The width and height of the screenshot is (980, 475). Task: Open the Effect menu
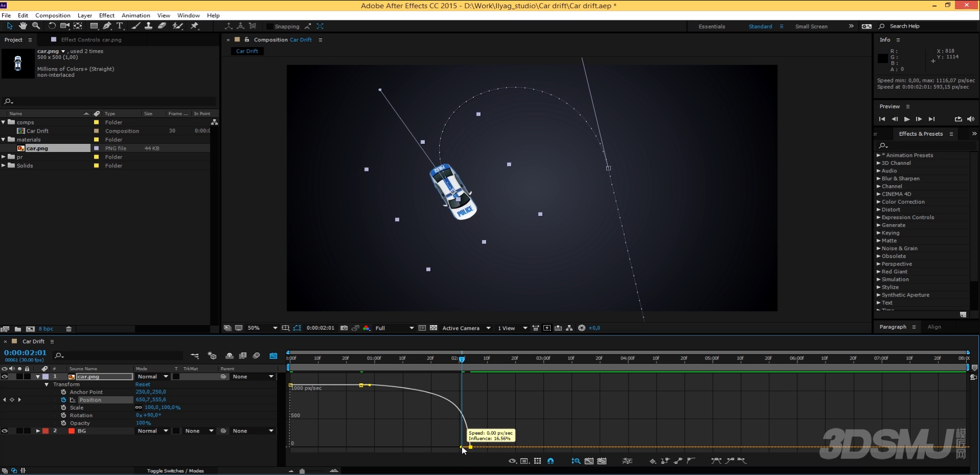click(x=107, y=15)
